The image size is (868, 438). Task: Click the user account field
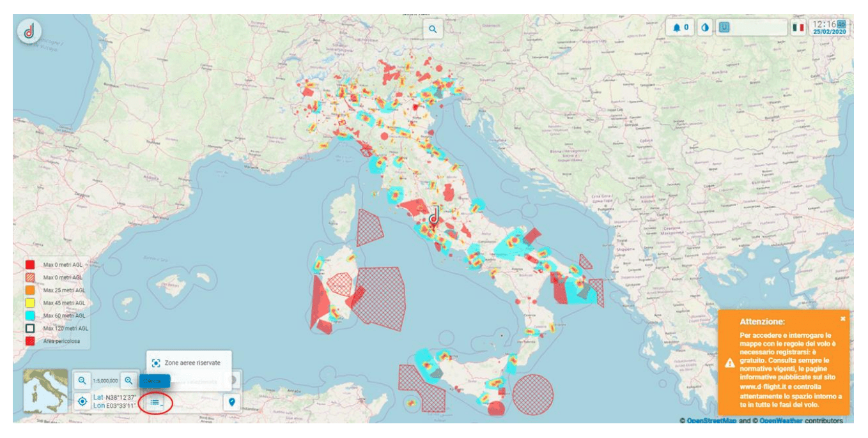click(x=751, y=28)
